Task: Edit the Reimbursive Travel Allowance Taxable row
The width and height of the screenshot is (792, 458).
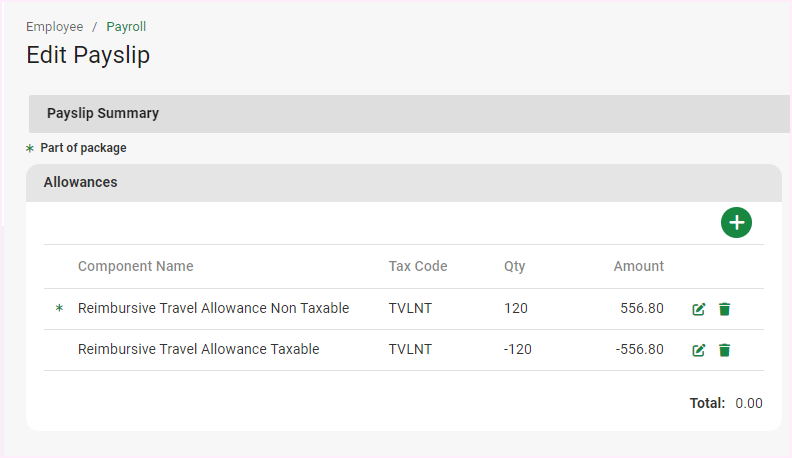Action: 699,350
